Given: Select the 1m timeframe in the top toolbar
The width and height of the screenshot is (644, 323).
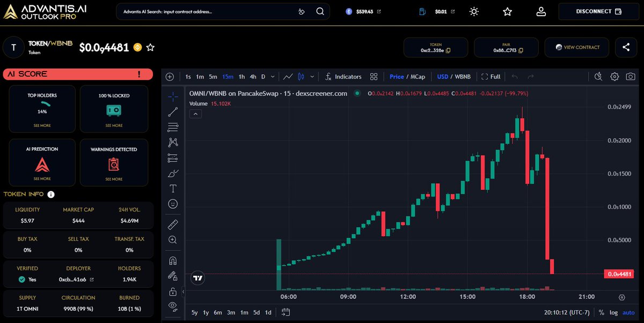Looking at the screenshot, I should (200, 77).
